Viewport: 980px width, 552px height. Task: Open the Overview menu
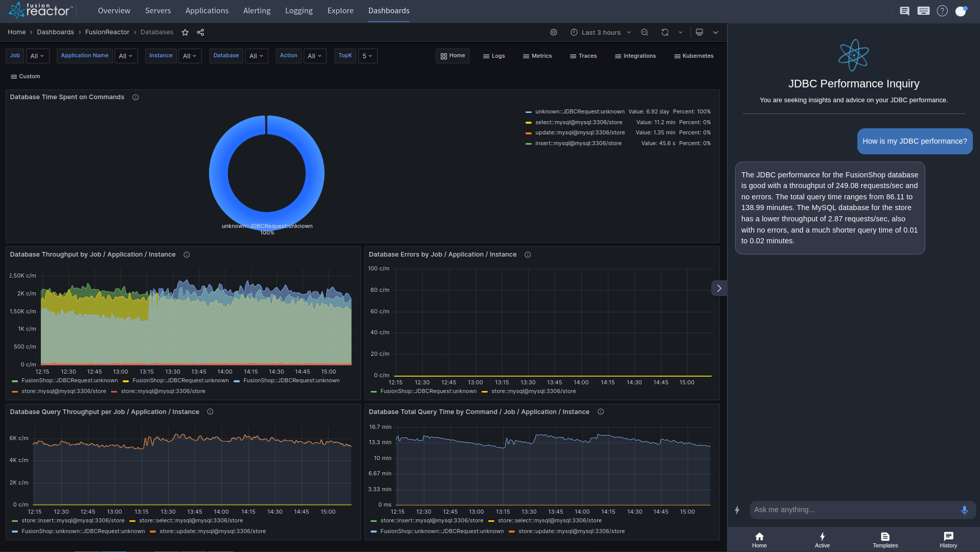(114, 11)
